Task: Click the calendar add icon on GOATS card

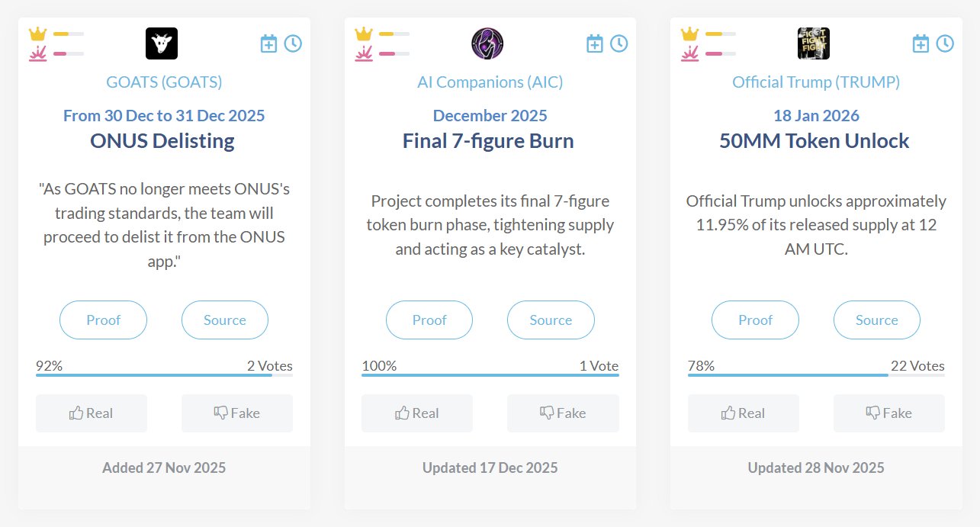Action: 268,43
